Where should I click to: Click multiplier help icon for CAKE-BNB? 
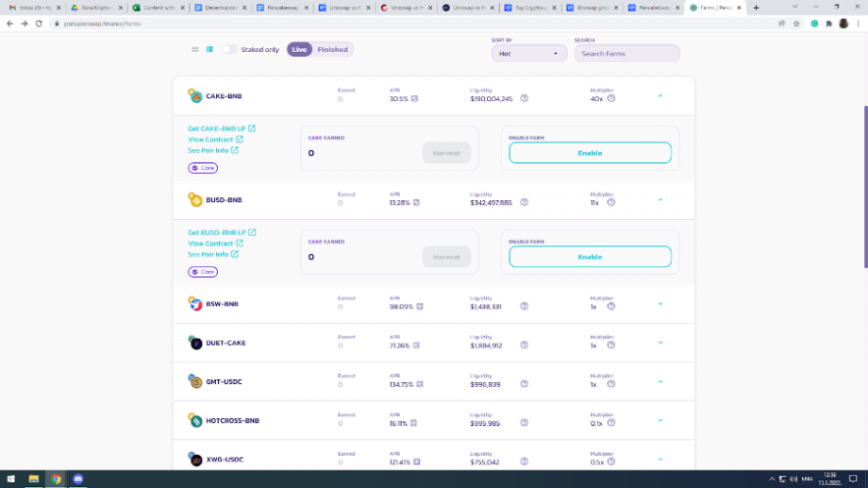(611, 98)
